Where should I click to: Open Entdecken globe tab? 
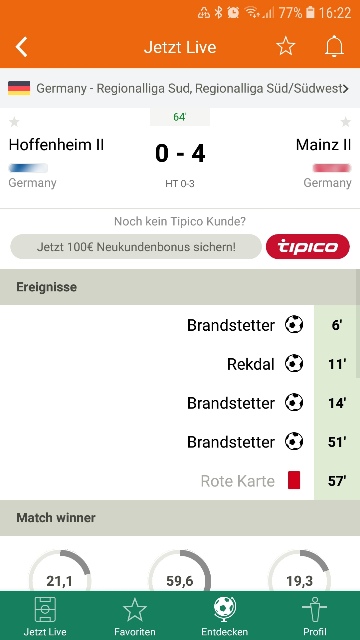coord(224,616)
